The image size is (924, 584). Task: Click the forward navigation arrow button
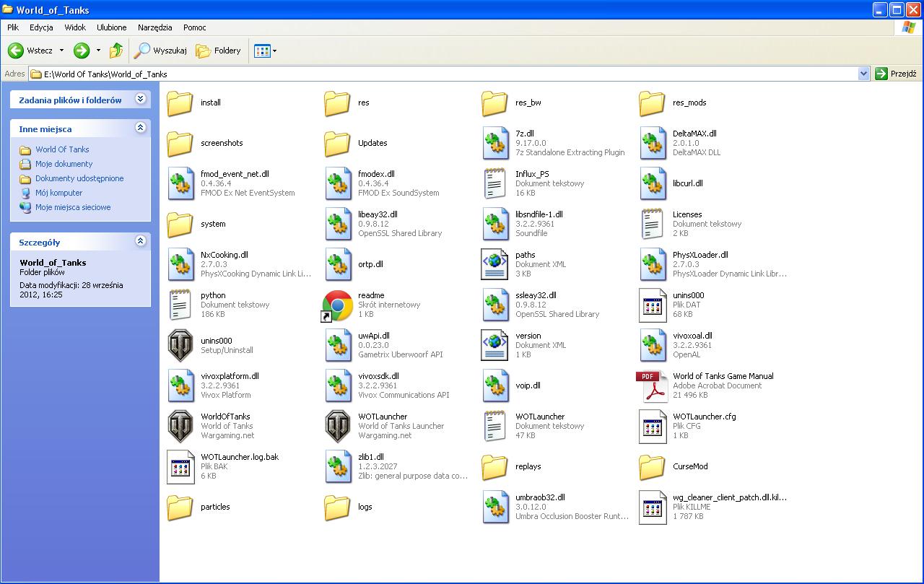pos(82,51)
